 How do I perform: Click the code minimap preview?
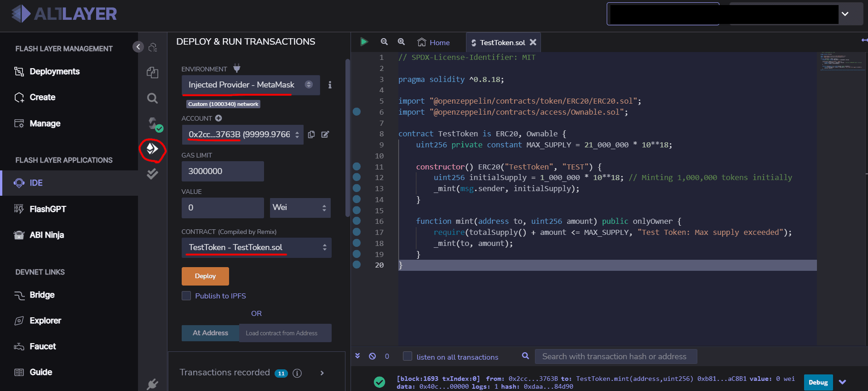click(x=842, y=61)
